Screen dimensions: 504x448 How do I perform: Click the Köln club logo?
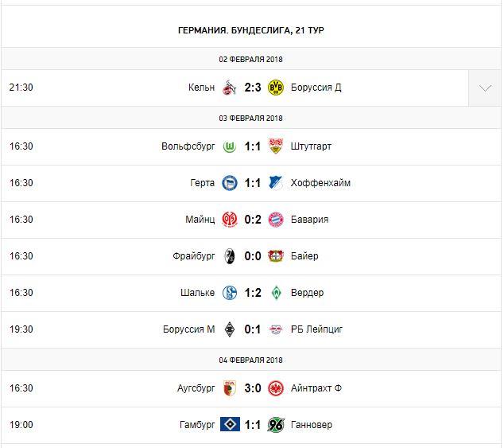[230, 87]
